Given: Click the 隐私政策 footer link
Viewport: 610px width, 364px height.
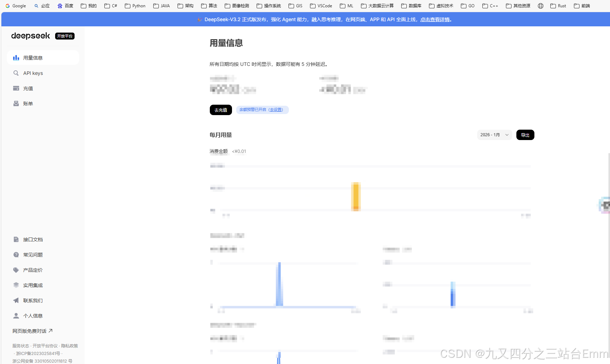Looking at the screenshot, I should pos(70,346).
